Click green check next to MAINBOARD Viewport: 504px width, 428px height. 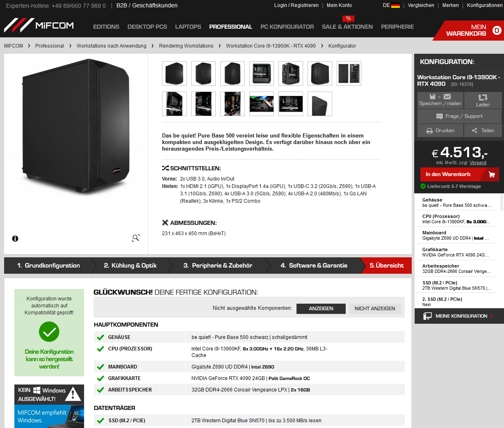point(100,367)
